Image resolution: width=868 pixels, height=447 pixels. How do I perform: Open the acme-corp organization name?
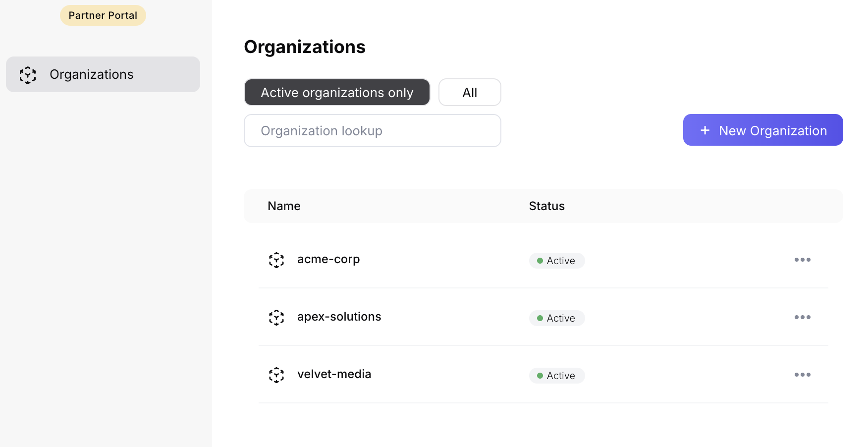coord(328,260)
